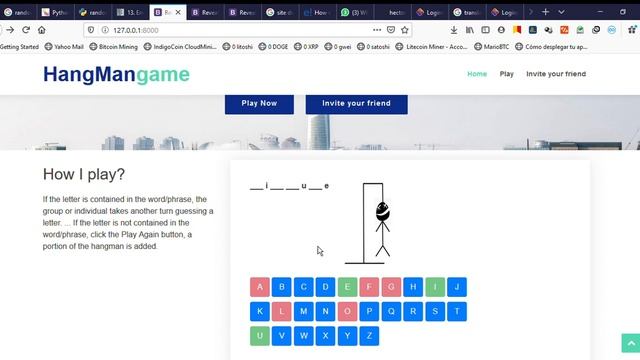The width and height of the screenshot is (640, 360).
Task: Guess letter B on the keyboard
Action: click(282, 287)
